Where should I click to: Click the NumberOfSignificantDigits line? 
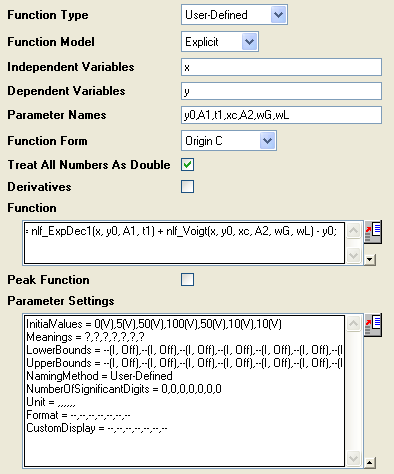124,389
